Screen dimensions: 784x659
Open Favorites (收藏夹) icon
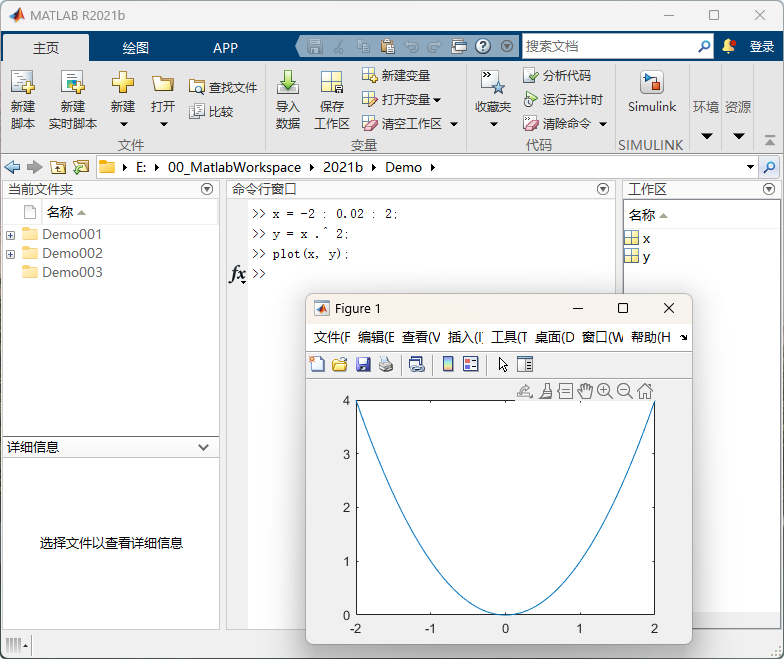(493, 99)
